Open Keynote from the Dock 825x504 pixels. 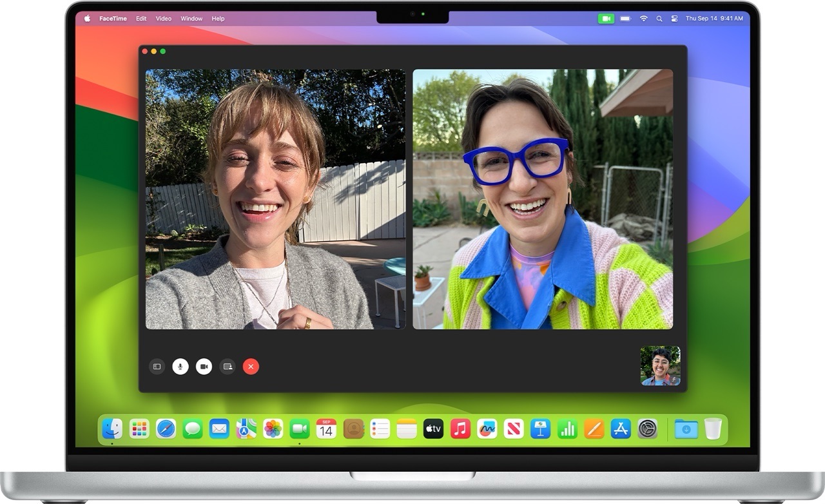540,429
